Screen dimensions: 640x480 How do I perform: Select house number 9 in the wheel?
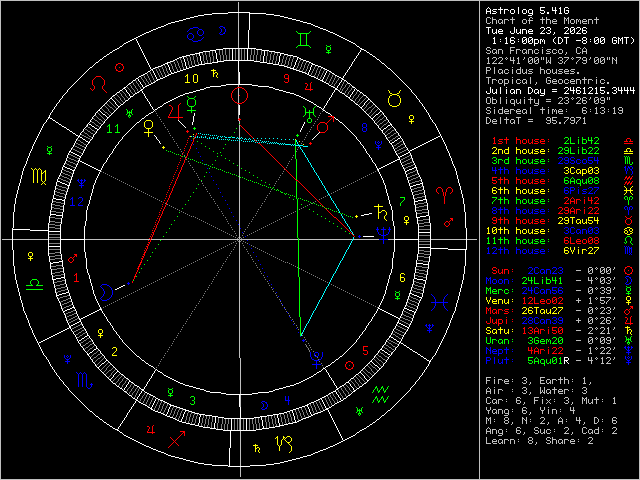click(x=287, y=78)
